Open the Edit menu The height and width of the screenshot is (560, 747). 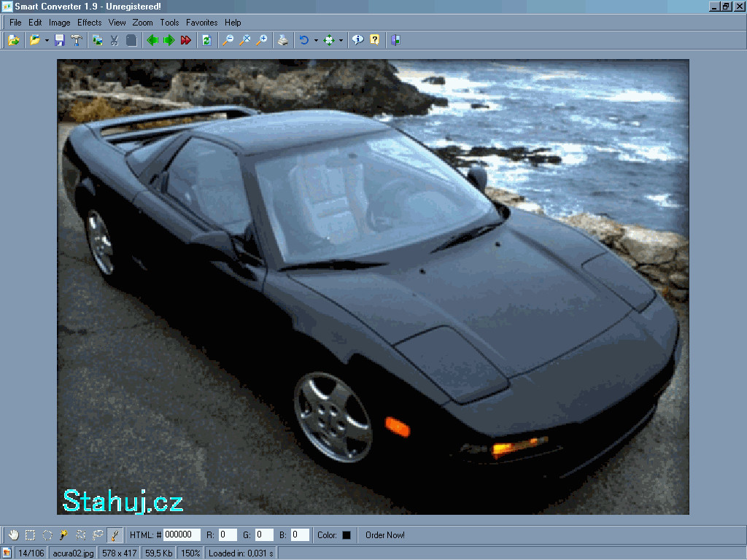35,23
